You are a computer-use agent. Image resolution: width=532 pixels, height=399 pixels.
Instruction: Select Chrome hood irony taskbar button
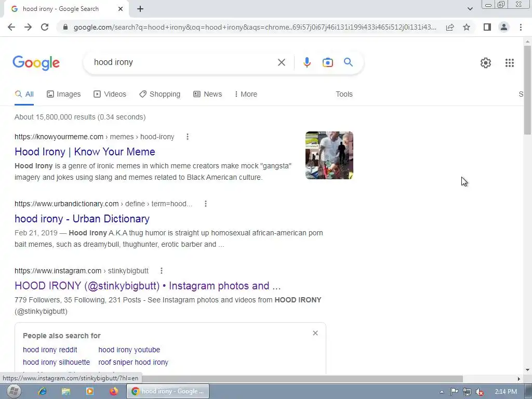pyautogui.click(x=168, y=391)
